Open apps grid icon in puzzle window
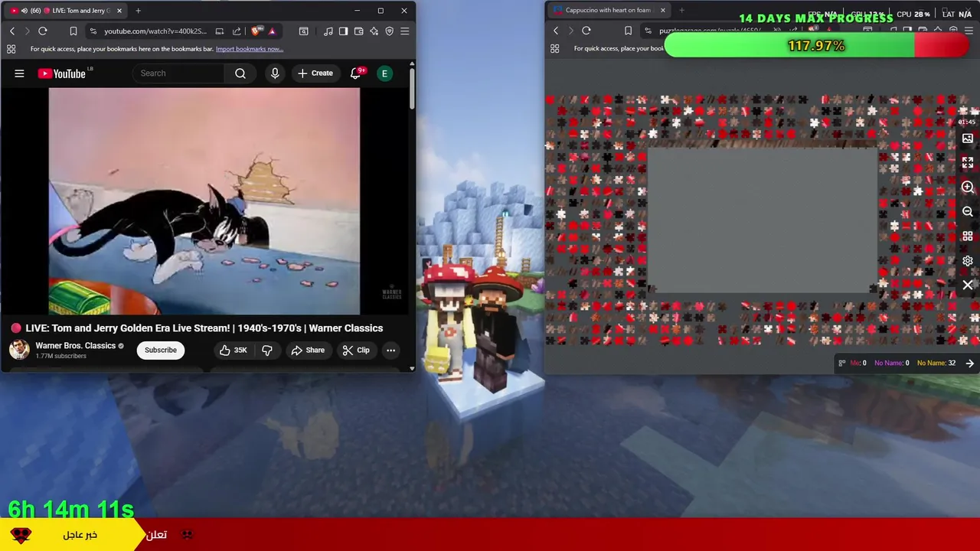The width and height of the screenshot is (980, 551). click(x=555, y=49)
